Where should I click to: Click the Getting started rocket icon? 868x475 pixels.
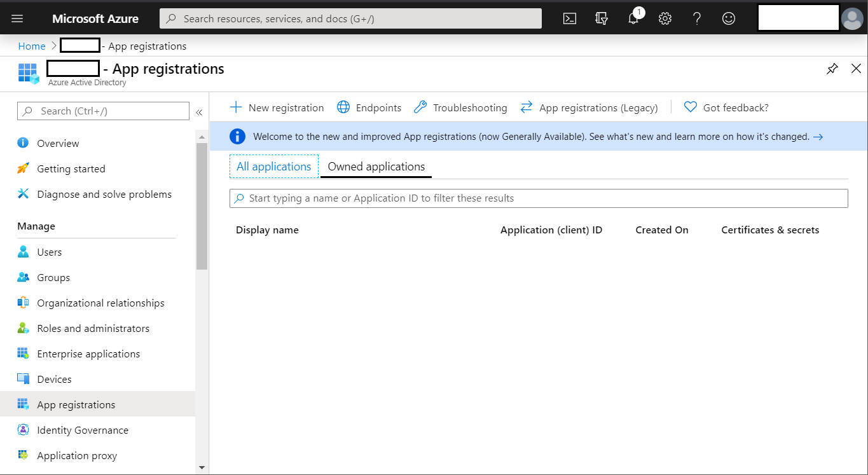click(x=23, y=169)
